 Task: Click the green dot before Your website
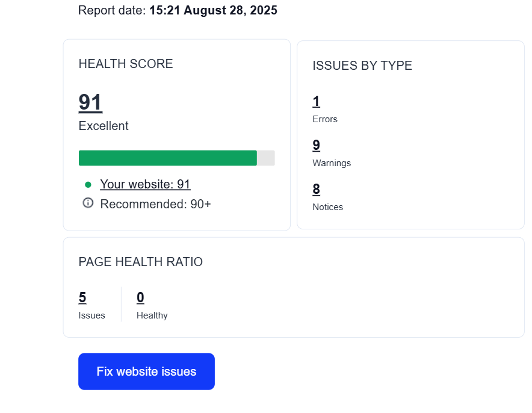pos(88,185)
